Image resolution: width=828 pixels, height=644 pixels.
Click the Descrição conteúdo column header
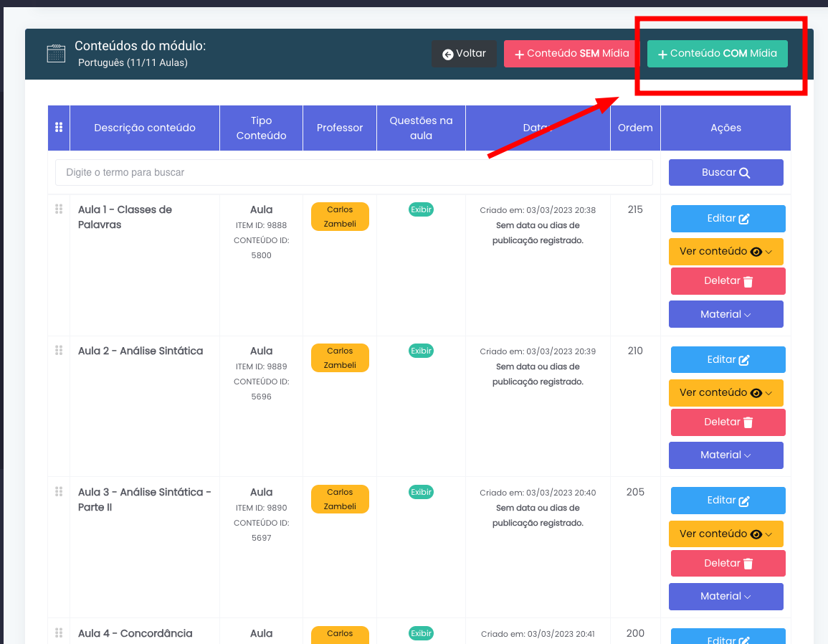(x=145, y=128)
